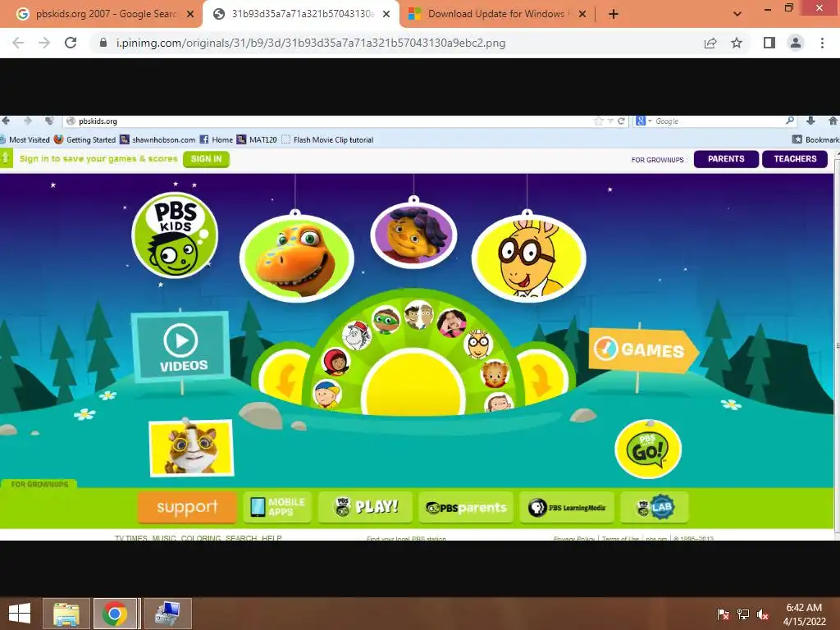Viewport: 840px width, 630px height.
Task: Open the PBS Kids Go! badge
Action: [648, 449]
